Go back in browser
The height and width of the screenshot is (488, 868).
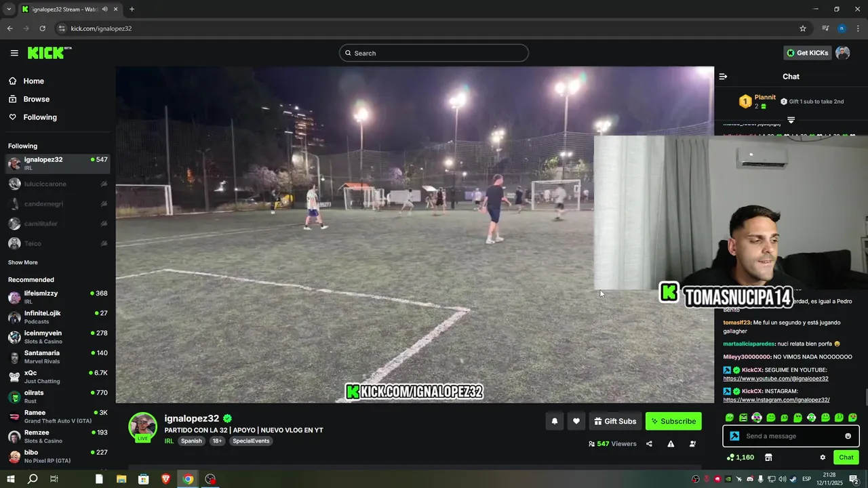9,28
